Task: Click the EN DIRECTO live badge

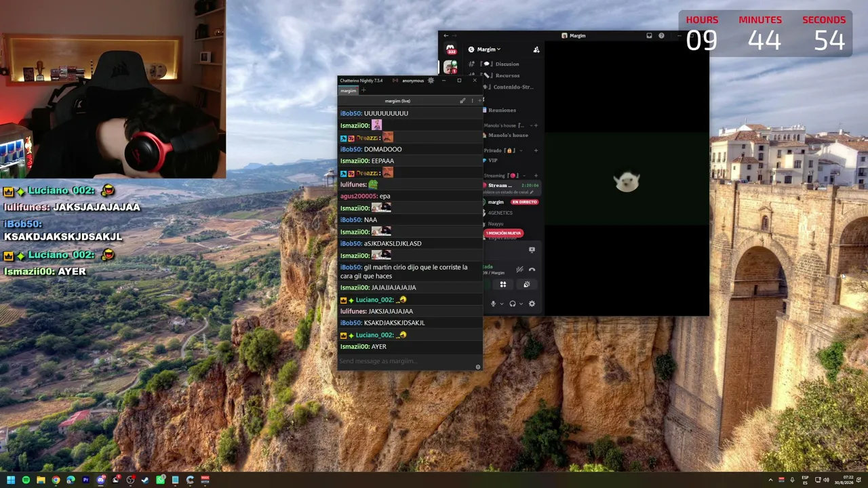Action: coord(525,202)
